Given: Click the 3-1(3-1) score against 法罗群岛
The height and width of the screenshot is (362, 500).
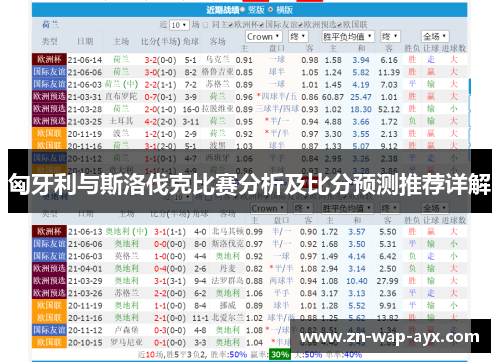Looking at the screenshot, I should point(170,281).
